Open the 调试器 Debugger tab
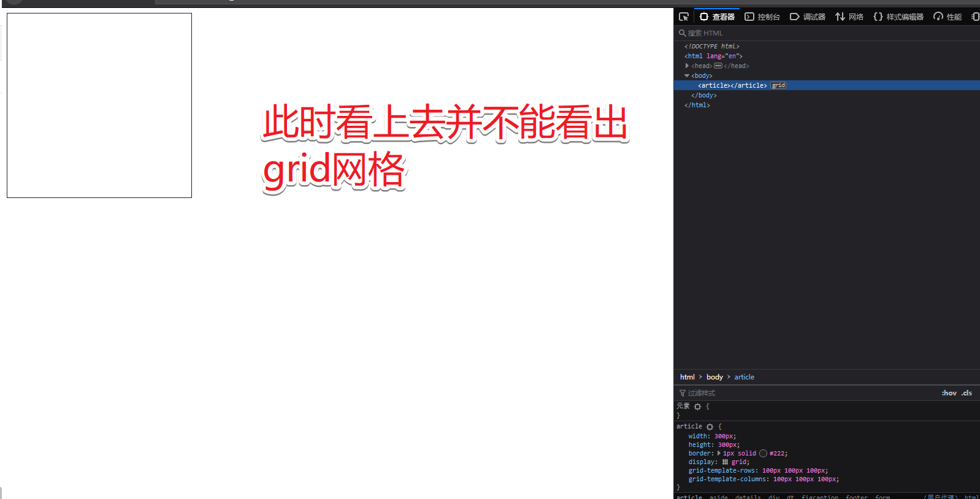 point(808,17)
